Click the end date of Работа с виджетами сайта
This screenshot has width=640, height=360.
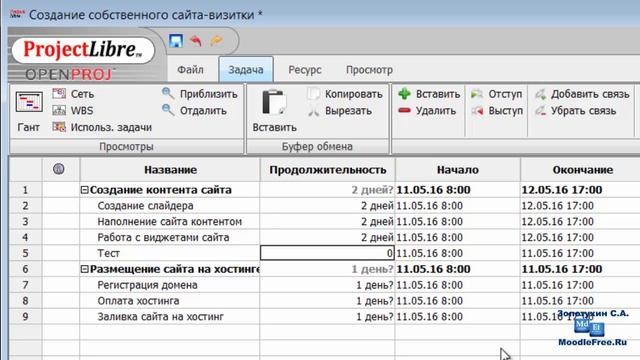557,237
